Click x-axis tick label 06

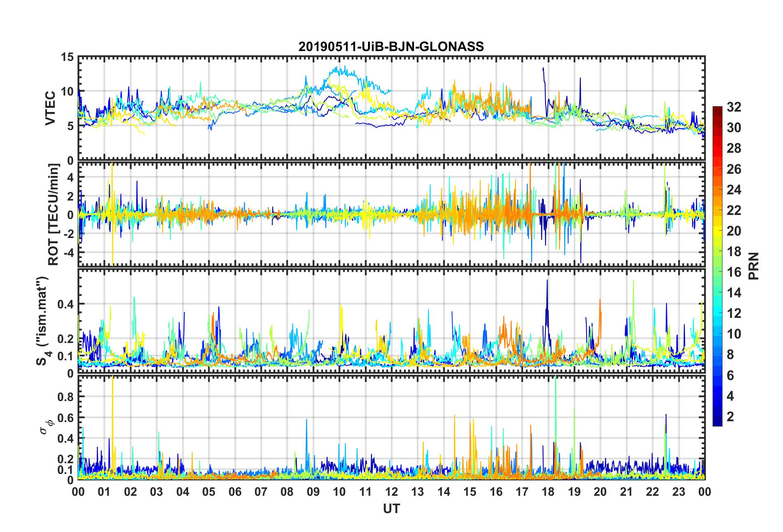pyautogui.click(x=235, y=492)
